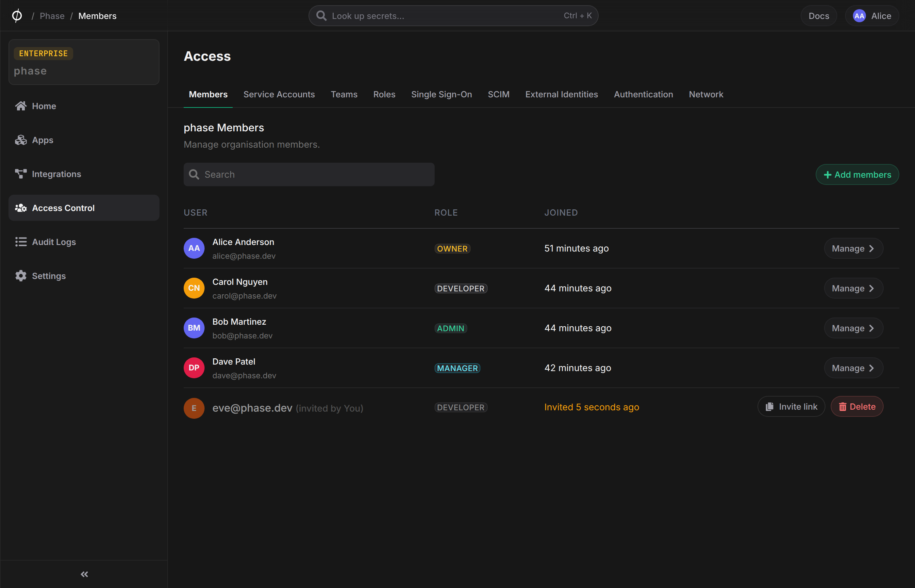Switch to the Teams tab
Image resolution: width=915 pixels, height=588 pixels.
[344, 94]
